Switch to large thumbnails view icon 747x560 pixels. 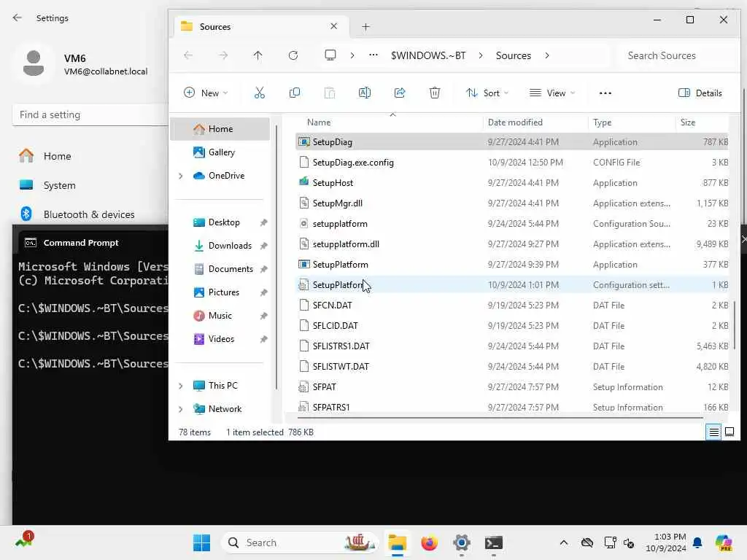pyautogui.click(x=729, y=432)
